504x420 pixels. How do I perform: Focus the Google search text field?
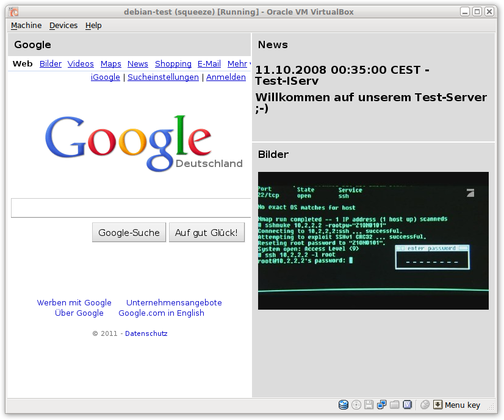131,208
